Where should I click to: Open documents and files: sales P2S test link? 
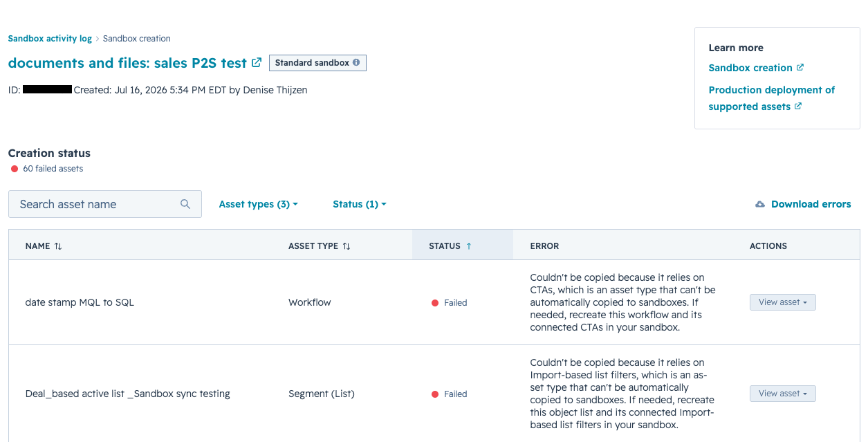pos(127,63)
